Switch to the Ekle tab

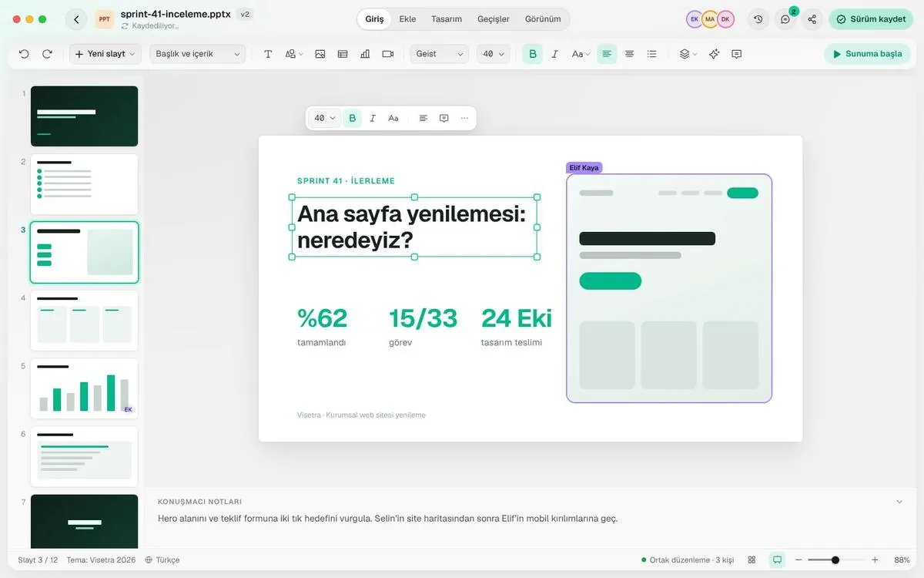point(407,19)
